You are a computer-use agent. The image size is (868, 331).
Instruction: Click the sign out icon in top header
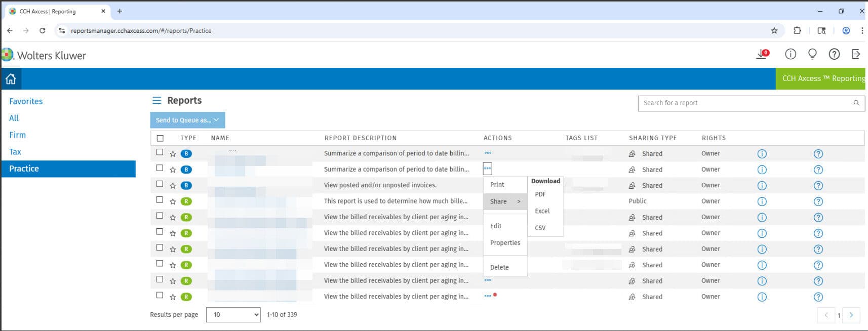[856, 54]
